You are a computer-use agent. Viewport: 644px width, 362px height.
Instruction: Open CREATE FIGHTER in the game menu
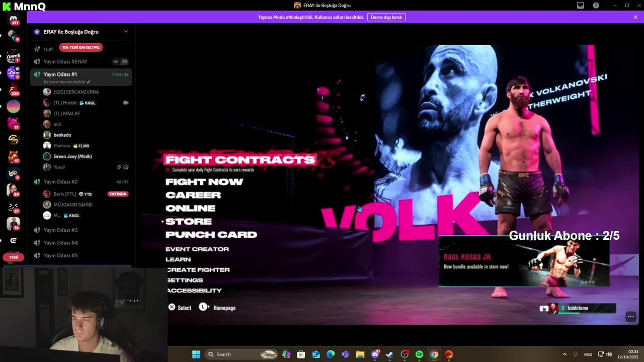tap(198, 270)
